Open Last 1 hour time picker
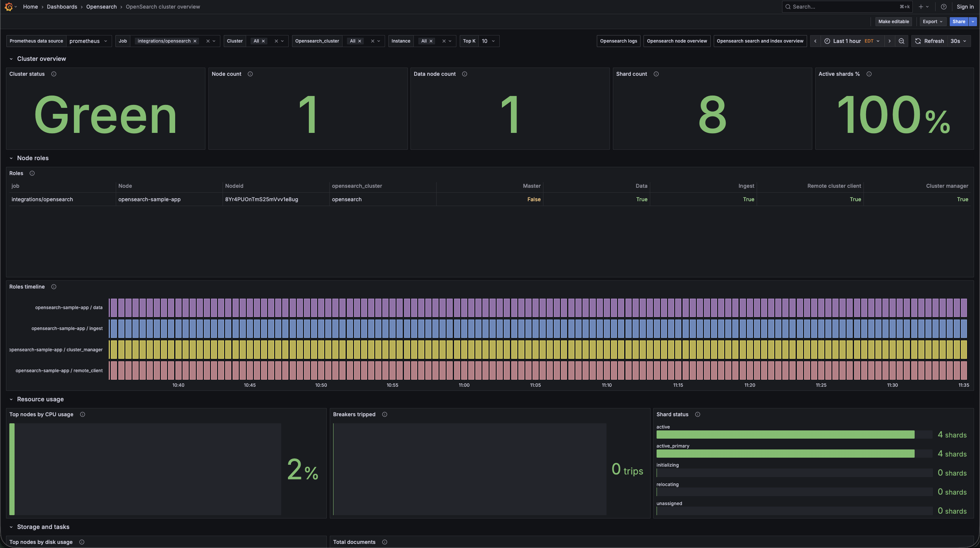 click(x=852, y=41)
